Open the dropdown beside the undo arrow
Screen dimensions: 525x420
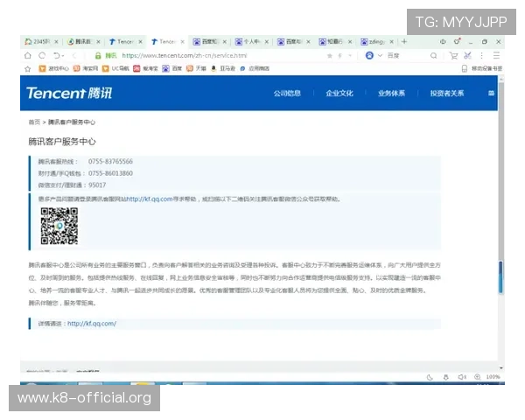(63, 56)
